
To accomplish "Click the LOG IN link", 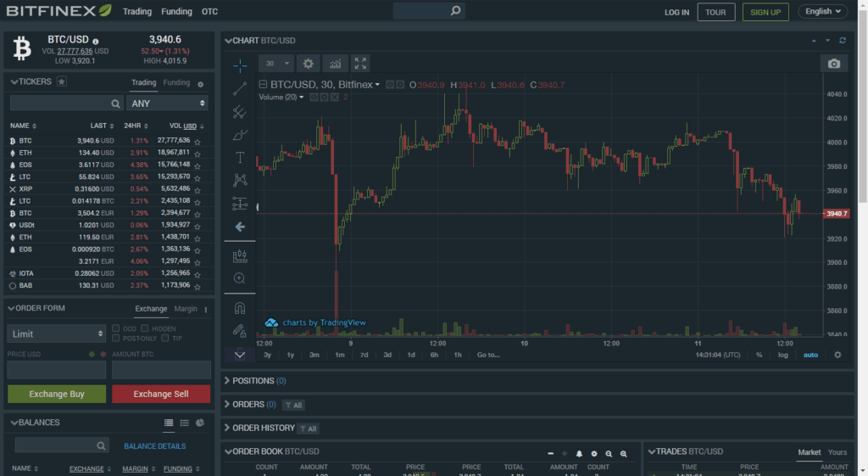I will 676,12.
